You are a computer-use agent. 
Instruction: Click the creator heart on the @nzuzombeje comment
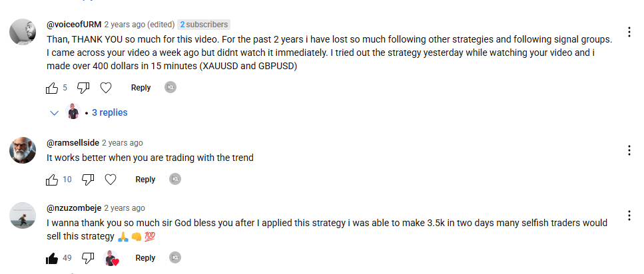(x=111, y=258)
